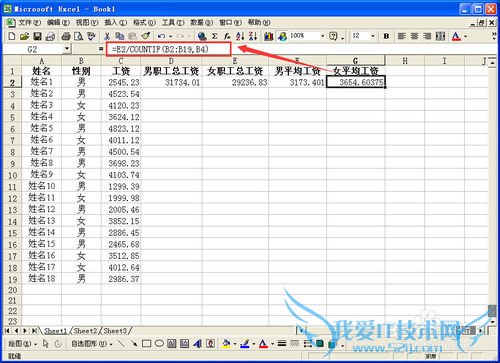Screen dimensions: 500x363
Task: Open the font size 12 dropdown
Action: (x=373, y=36)
